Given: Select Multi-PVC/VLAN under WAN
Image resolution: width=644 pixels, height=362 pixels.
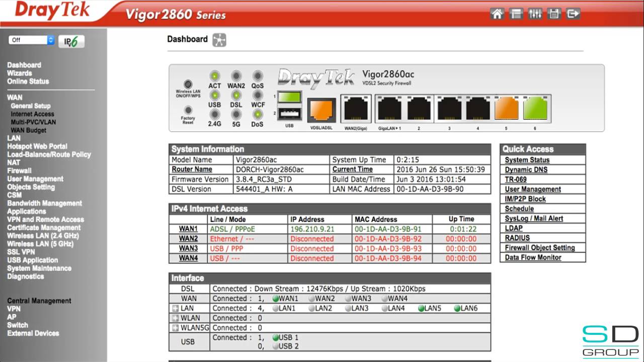Looking at the screenshot, I should pyautogui.click(x=33, y=122).
